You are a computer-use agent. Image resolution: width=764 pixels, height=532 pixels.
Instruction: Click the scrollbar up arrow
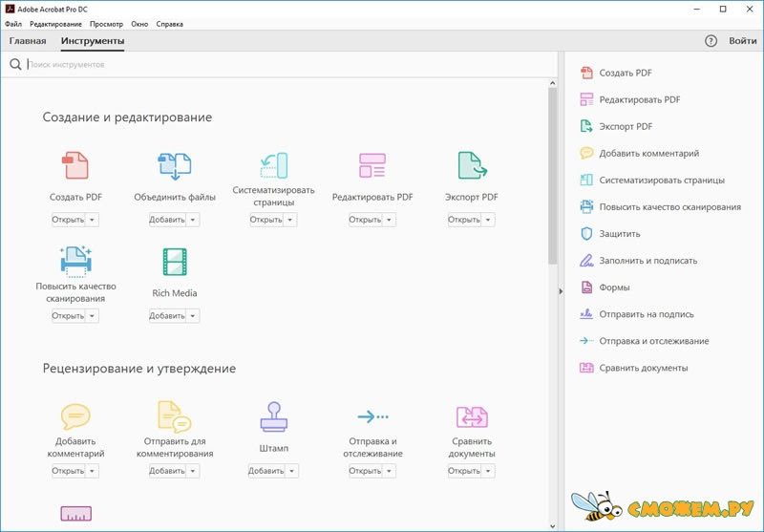pos(552,83)
